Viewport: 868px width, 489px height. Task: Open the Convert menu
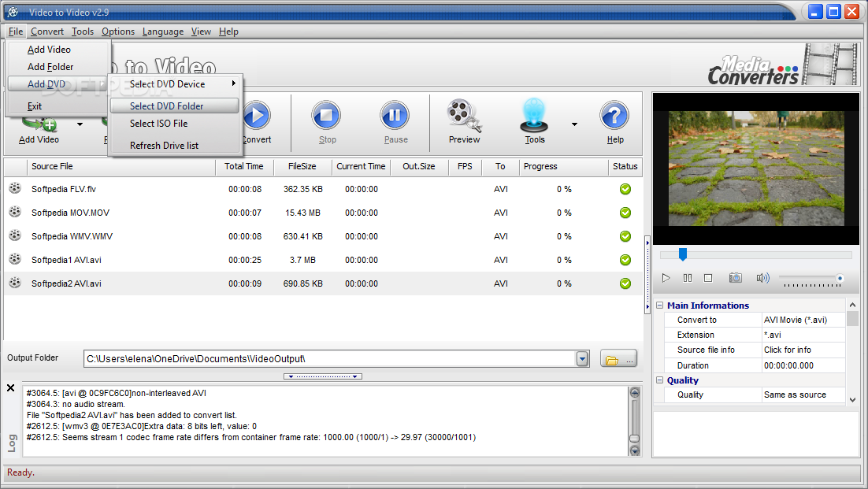tap(47, 31)
